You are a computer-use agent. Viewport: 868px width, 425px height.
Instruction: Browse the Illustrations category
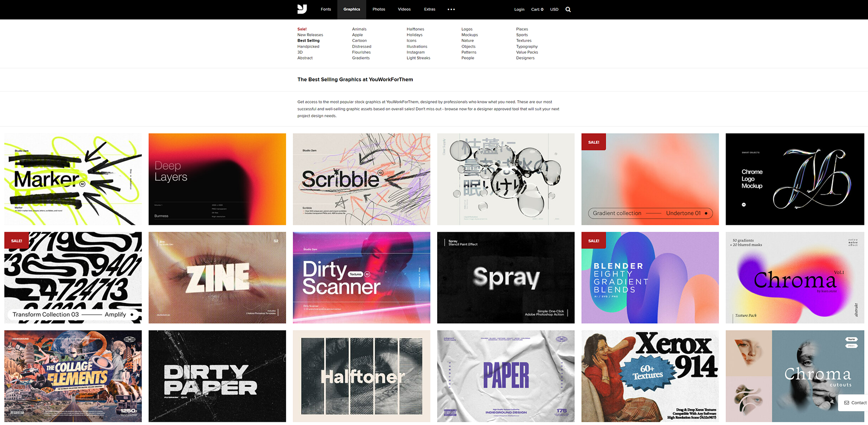(417, 47)
